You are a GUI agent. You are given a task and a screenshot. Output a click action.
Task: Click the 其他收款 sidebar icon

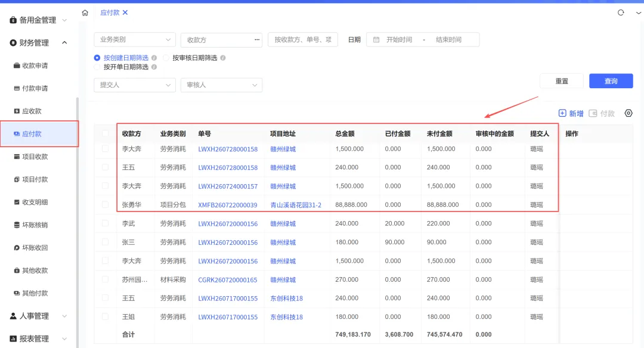pos(17,271)
